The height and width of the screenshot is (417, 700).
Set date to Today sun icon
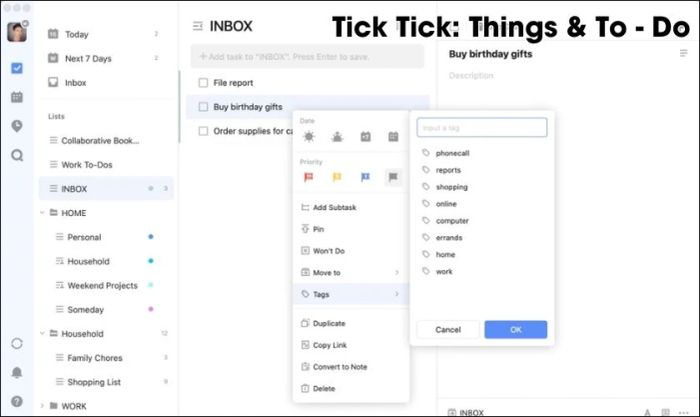[x=308, y=137]
